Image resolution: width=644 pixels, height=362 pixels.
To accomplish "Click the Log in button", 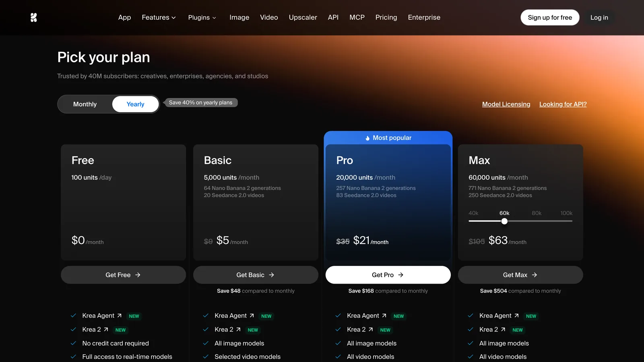I will [599, 17].
